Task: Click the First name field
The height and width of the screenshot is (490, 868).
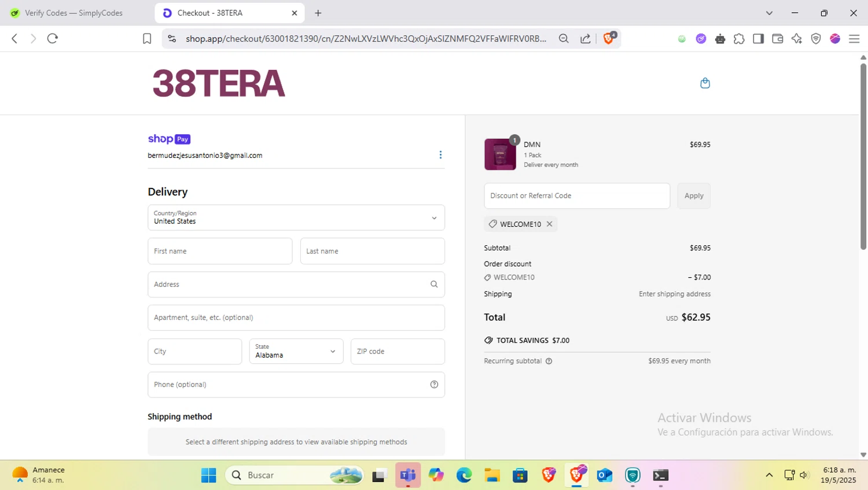Action: (x=220, y=251)
